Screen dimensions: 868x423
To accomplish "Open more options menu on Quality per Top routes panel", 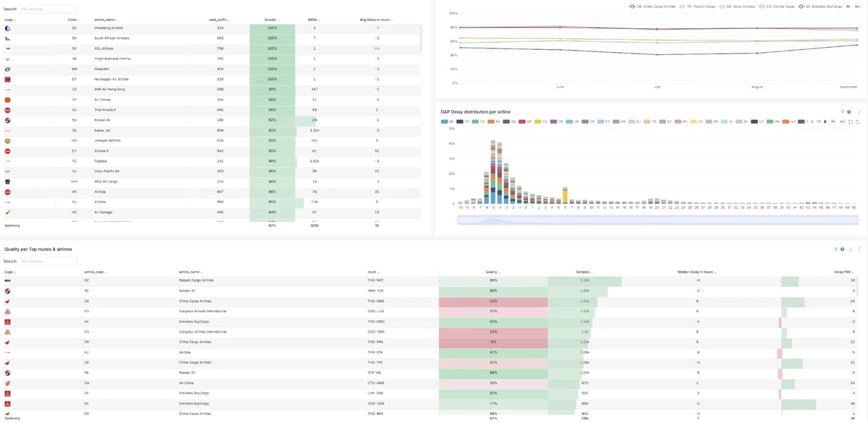I will pos(859,249).
